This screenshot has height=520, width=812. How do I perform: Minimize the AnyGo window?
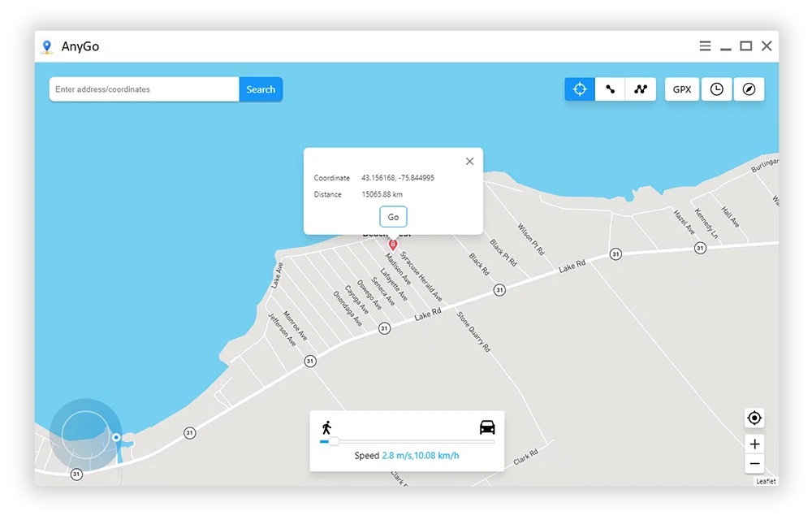point(725,48)
